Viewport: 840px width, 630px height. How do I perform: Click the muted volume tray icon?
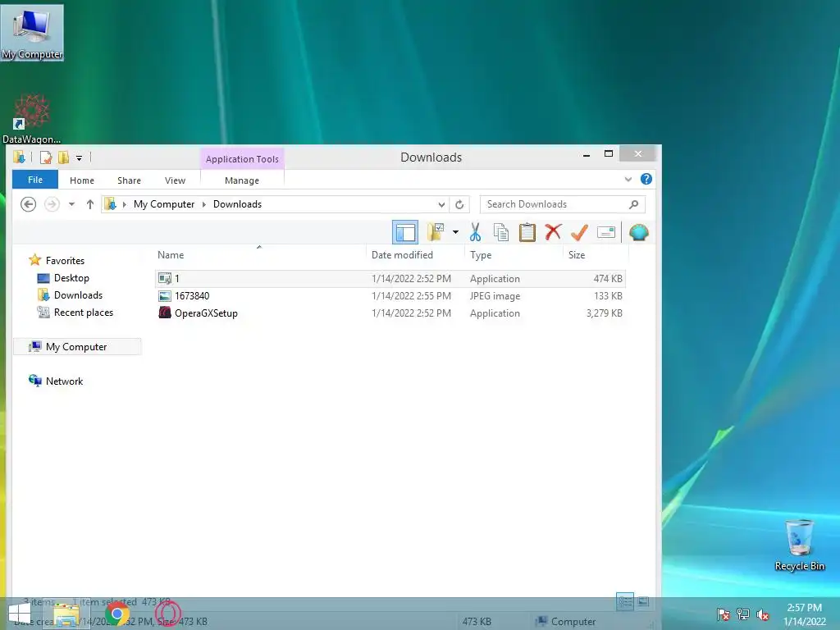pyautogui.click(x=762, y=614)
